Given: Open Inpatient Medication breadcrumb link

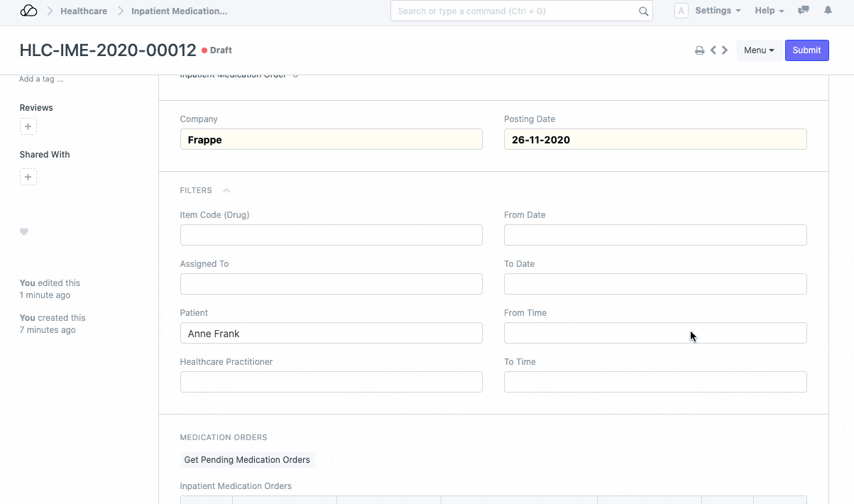Looking at the screenshot, I should pyautogui.click(x=179, y=11).
